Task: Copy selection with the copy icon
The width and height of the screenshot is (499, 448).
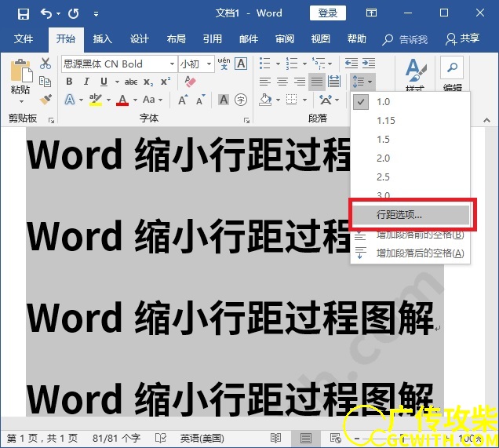Action: point(46,82)
